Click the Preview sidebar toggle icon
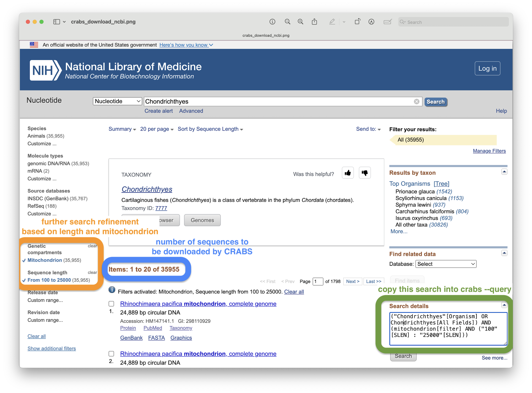The image size is (532, 393). click(x=56, y=22)
